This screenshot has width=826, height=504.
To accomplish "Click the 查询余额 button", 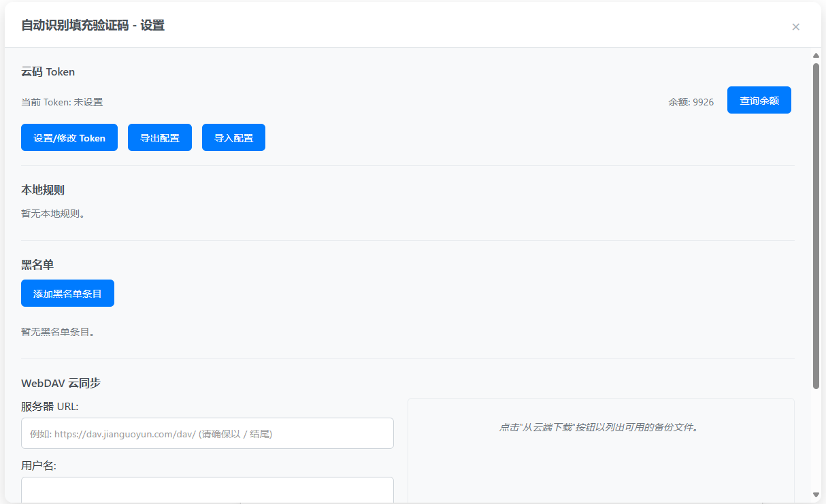I will 759,100.
